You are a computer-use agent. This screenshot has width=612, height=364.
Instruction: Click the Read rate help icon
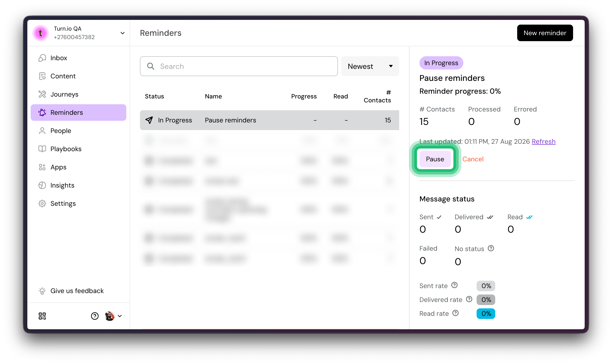click(455, 313)
